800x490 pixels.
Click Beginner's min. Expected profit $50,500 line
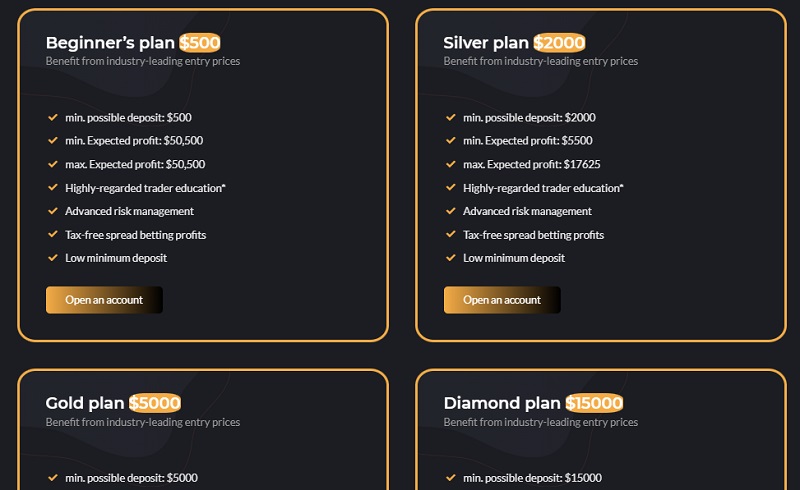point(134,141)
